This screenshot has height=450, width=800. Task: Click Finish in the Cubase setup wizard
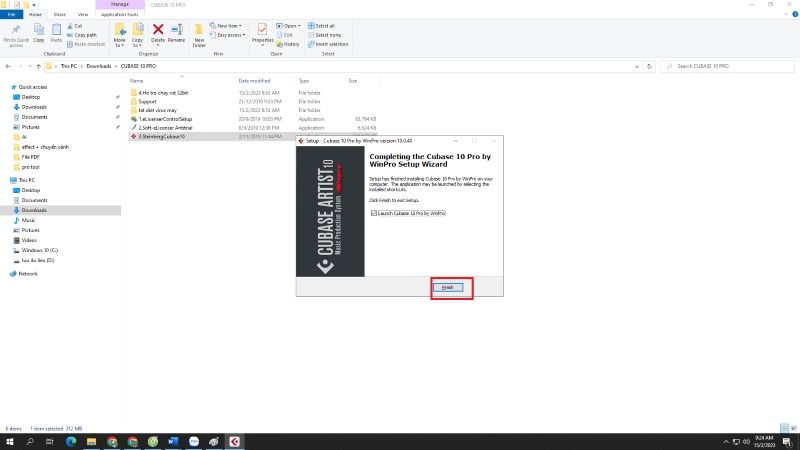point(447,287)
